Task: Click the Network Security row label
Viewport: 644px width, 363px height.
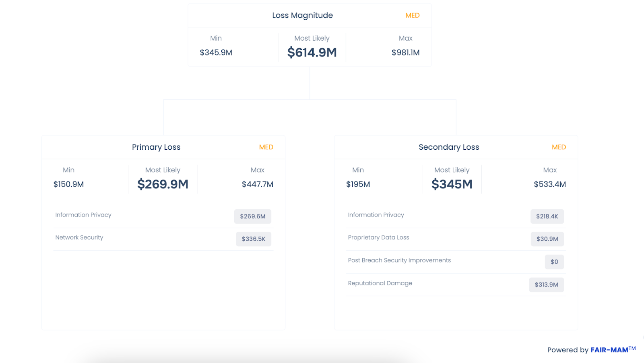Action: (x=79, y=237)
